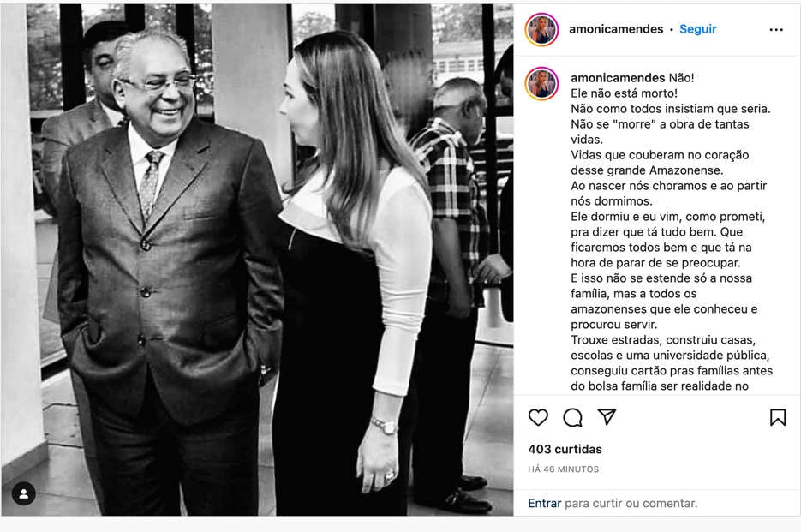Click the caption line 'Ele não está morto!'
The height and width of the screenshot is (532, 801).
point(624,93)
